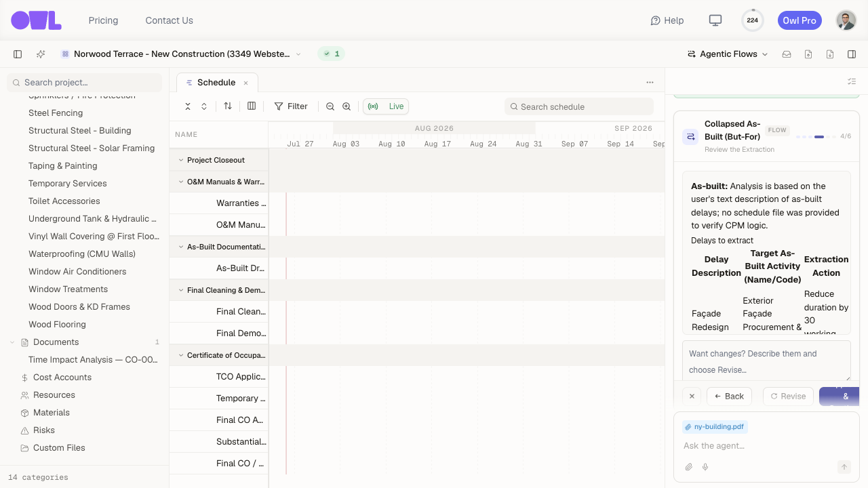Expand all schedule rows icon

[204, 106]
